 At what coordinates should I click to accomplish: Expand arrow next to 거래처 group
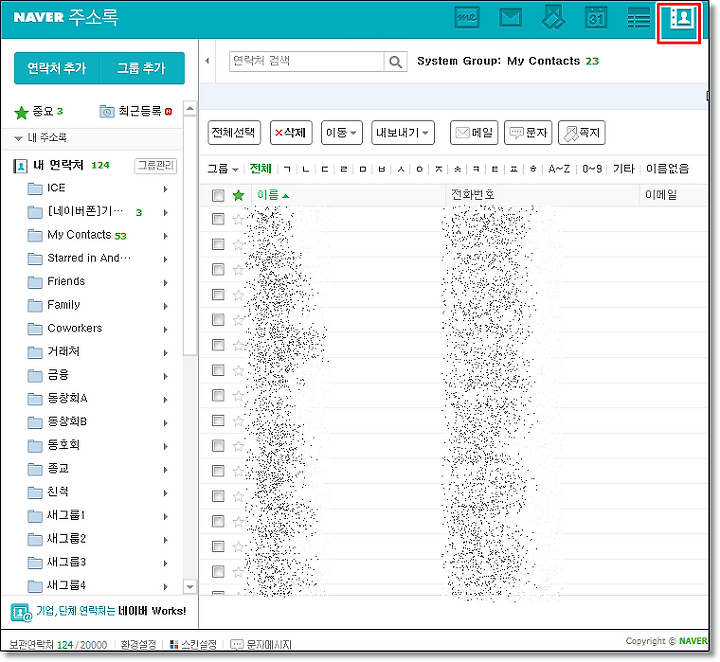point(165,353)
